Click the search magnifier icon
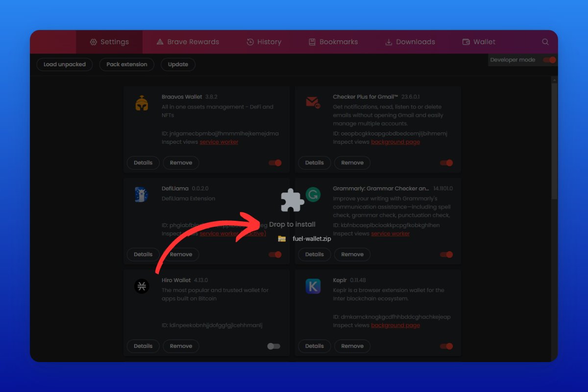Viewport: 588px width, 392px height. point(545,42)
